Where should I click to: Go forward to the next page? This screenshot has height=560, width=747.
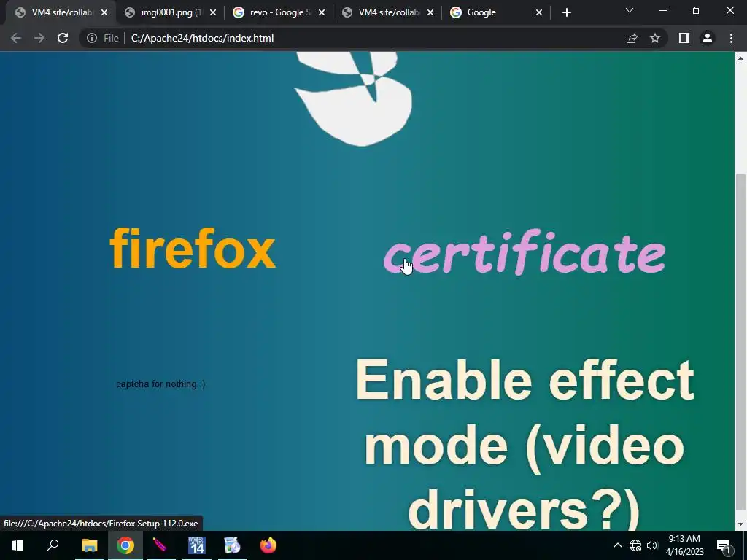click(39, 38)
